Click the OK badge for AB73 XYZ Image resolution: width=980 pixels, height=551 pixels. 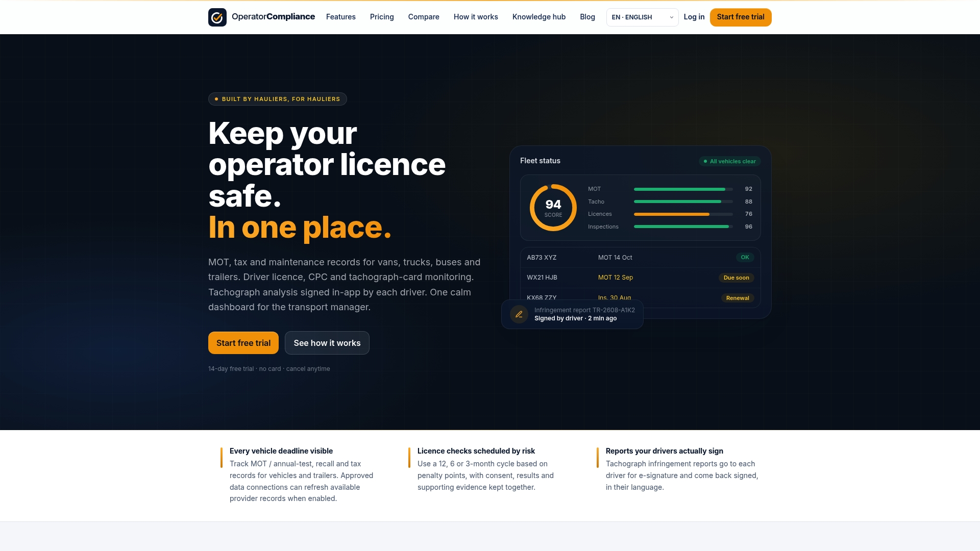point(745,258)
